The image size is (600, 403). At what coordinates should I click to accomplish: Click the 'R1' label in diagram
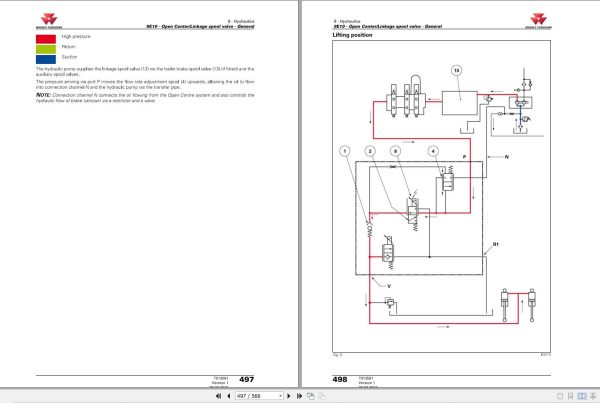[x=496, y=244]
